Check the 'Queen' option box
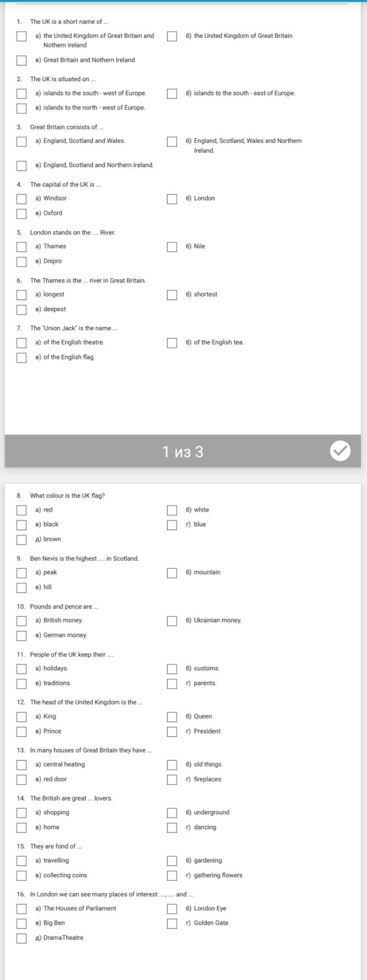367x980 pixels. (172, 717)
